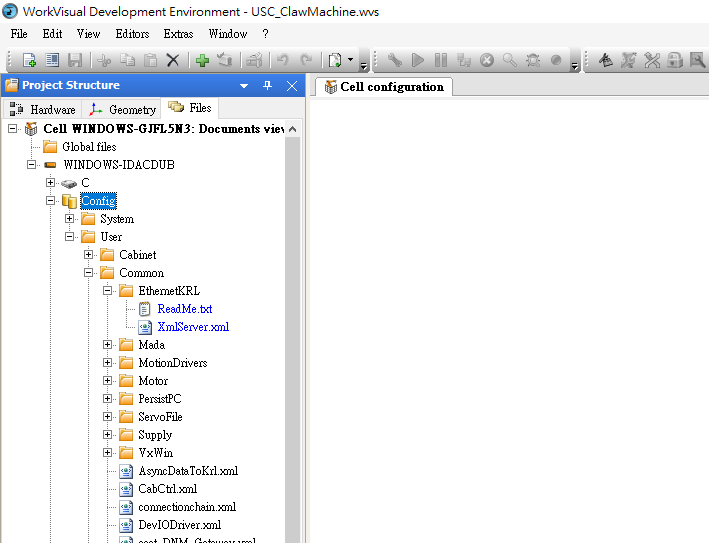Open Project Structure panel dropdown arrow

244,85
